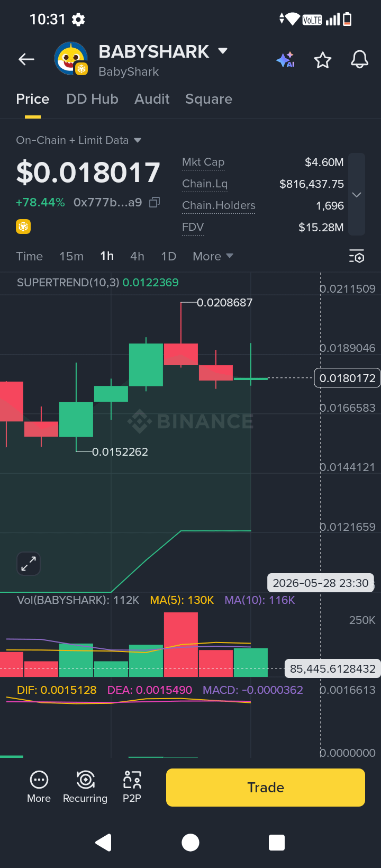
Task: Tap Chain.Holders label for info
Action: coord(219,205)
